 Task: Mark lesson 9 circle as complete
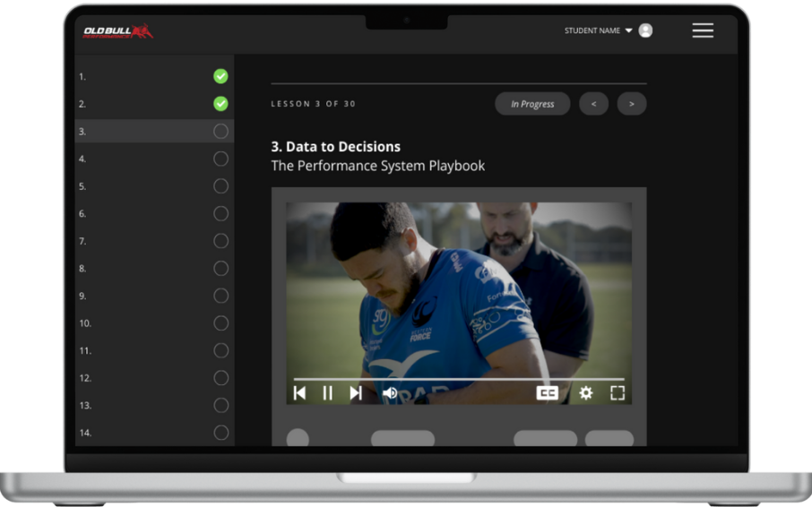220,296
